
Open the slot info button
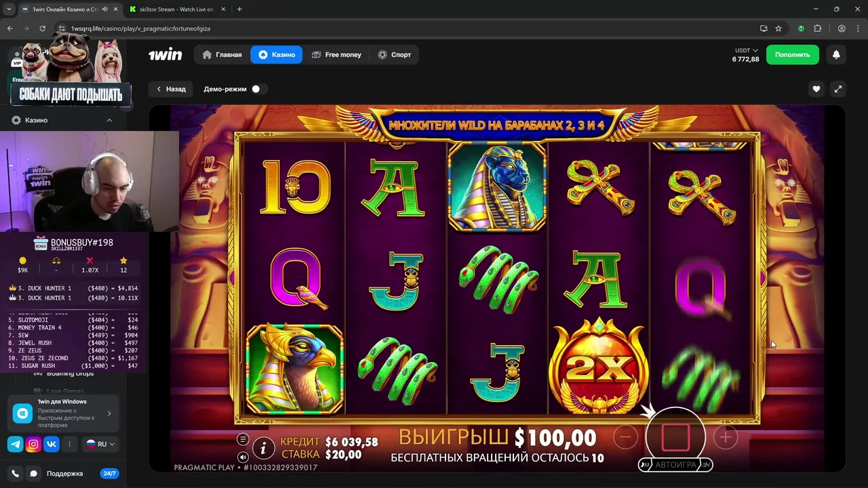pyautogui.click(x=263, y=447)
